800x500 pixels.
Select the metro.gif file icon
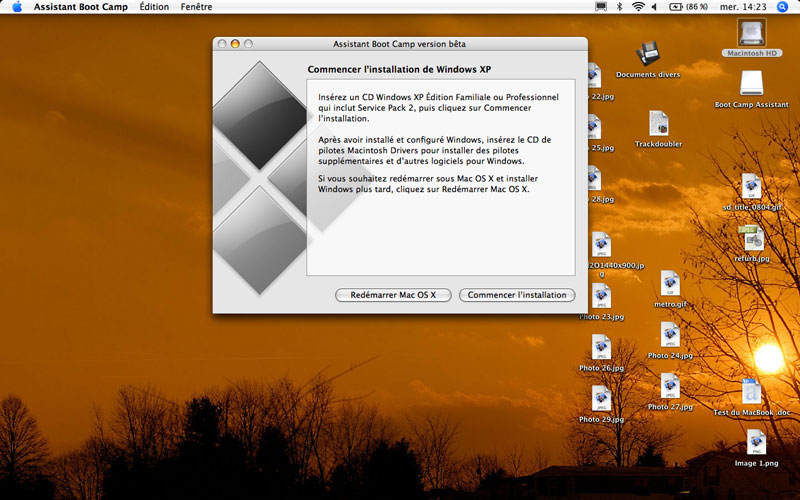point(670,283)
